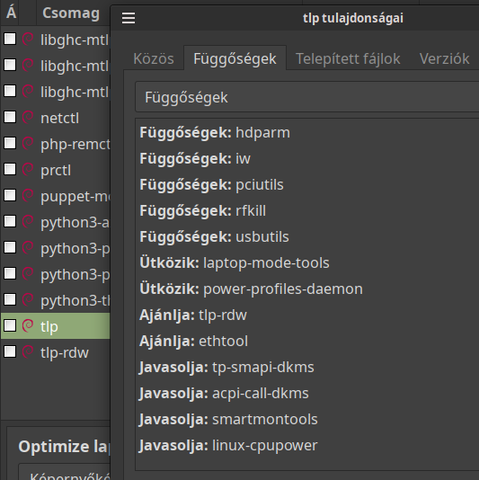Select the tlp-rdw package name

coord(65,353)
